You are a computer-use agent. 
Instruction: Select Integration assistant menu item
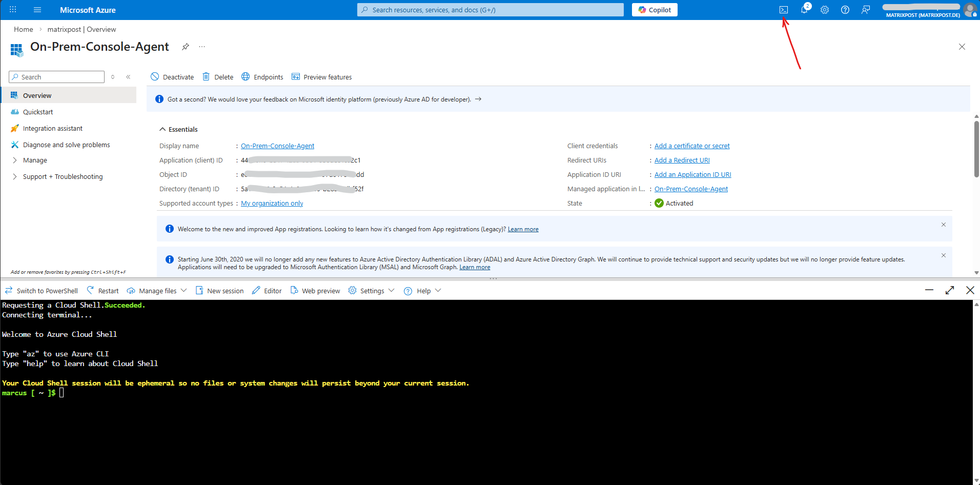[52, 129]
